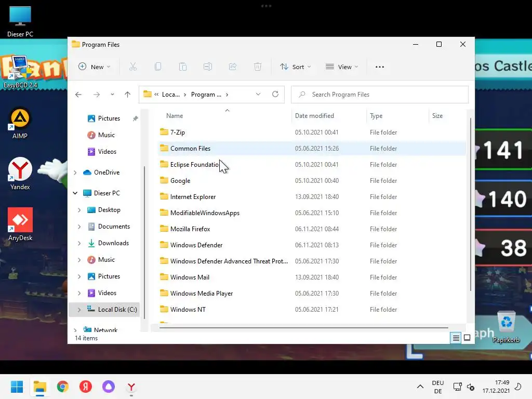Expand the OneDrive tree node
The image size is (532, 399).
75,172
